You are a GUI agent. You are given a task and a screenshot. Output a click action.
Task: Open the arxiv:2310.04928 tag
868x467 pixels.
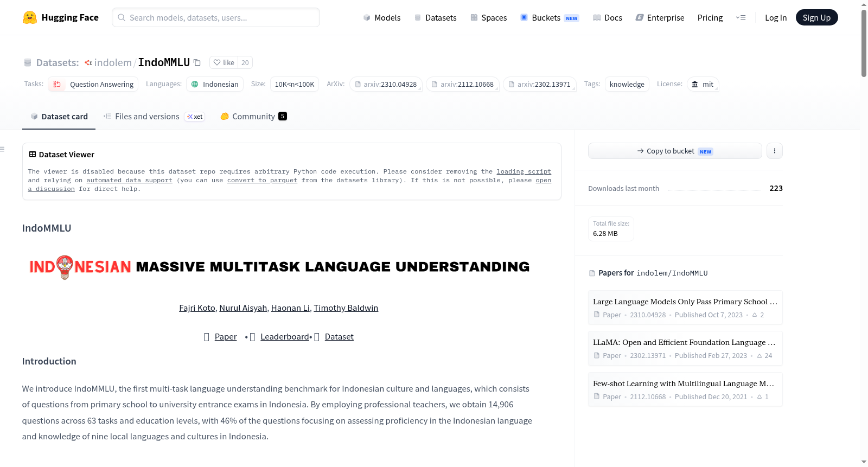point(386,84)
